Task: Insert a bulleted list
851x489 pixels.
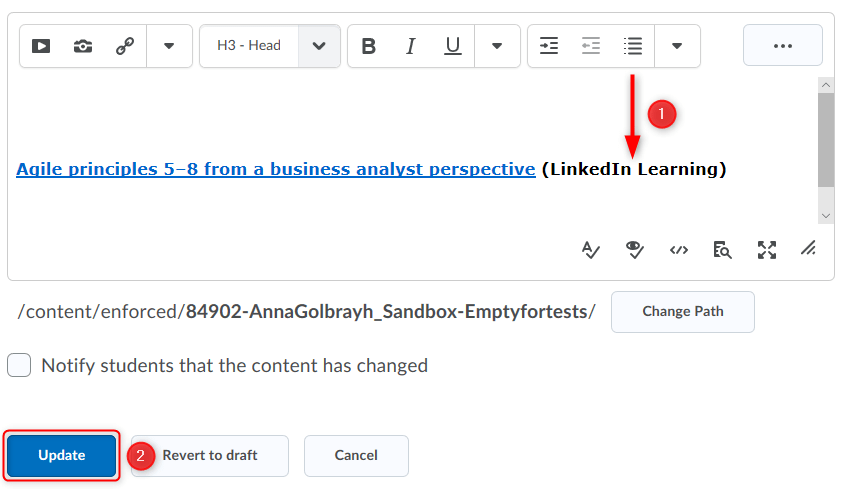Action: tap(633, 46)
